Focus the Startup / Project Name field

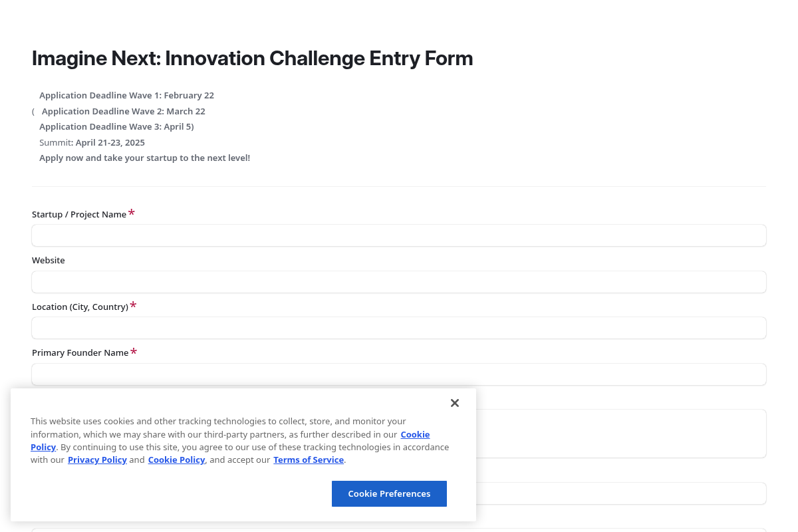tap(399, 235)
